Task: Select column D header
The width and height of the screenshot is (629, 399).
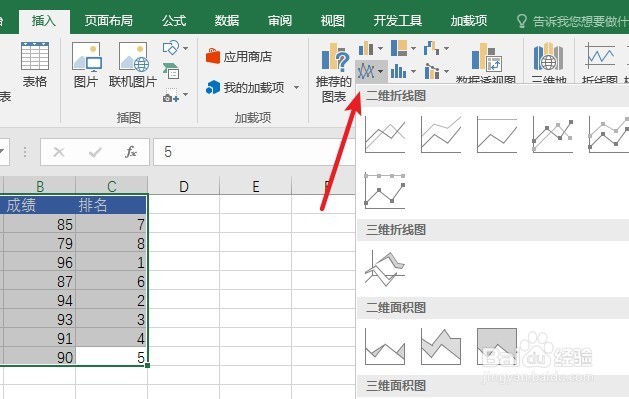Action: 184,186
